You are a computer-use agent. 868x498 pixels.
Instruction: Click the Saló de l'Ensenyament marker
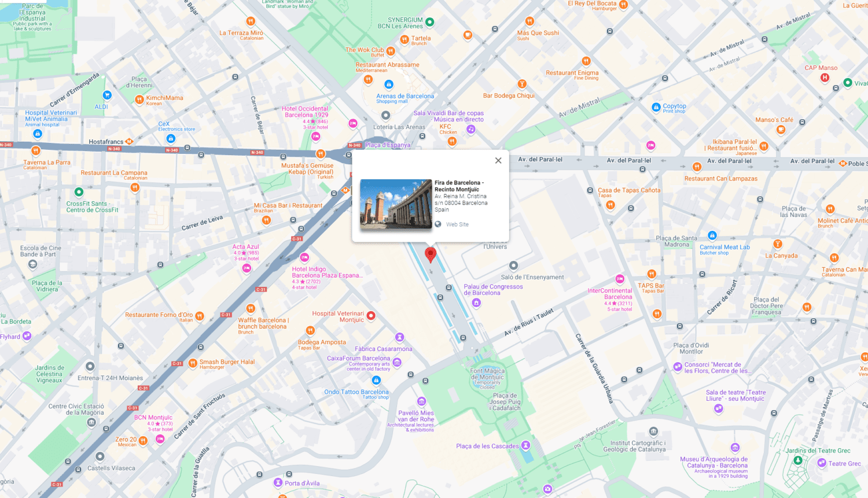tap(513, 266)
